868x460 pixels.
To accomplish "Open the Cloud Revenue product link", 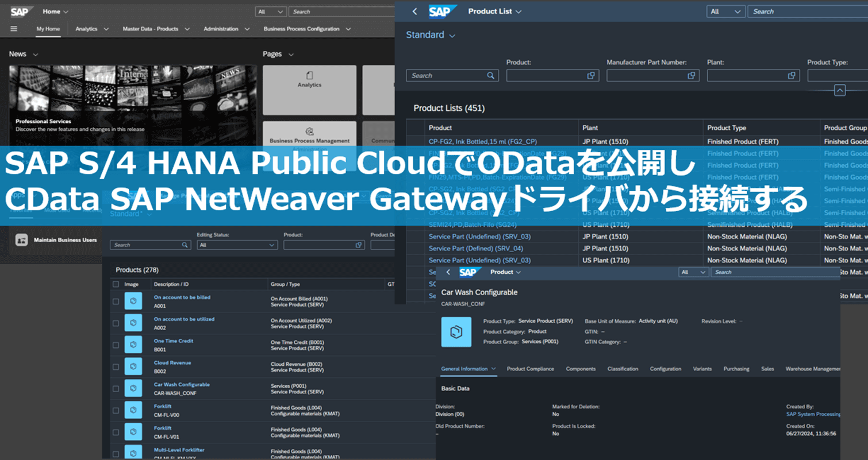I will (172, 363).
